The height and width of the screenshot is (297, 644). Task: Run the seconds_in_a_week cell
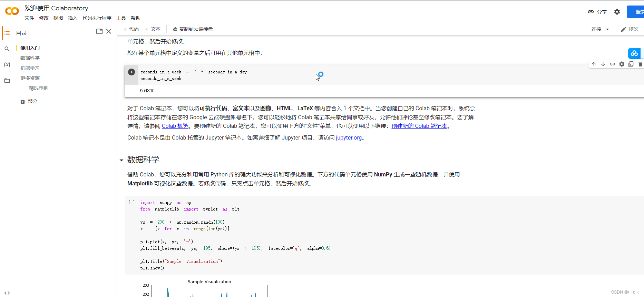[x=131, y=72]
